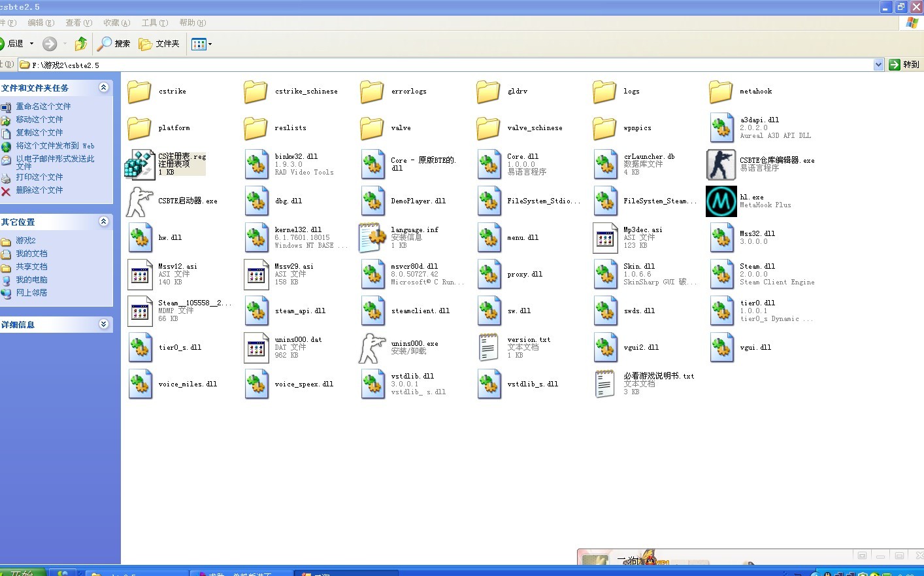Screen dimensions: 924x576
Task: Toggle the 文件夹 folders pane button
Action: (159, 44)
